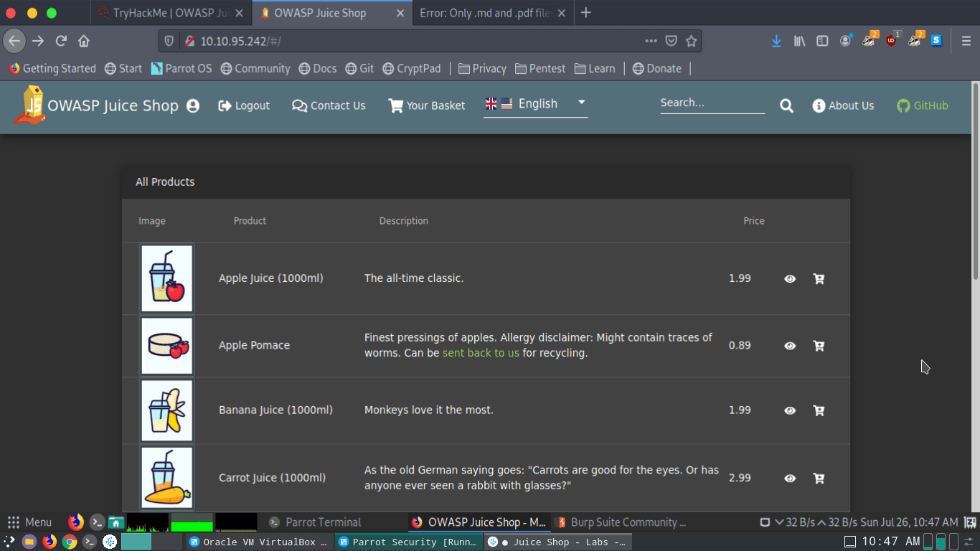The image size is (980, 551).
Task: Open the Donate bookmark
Action: tap(657, 68)
